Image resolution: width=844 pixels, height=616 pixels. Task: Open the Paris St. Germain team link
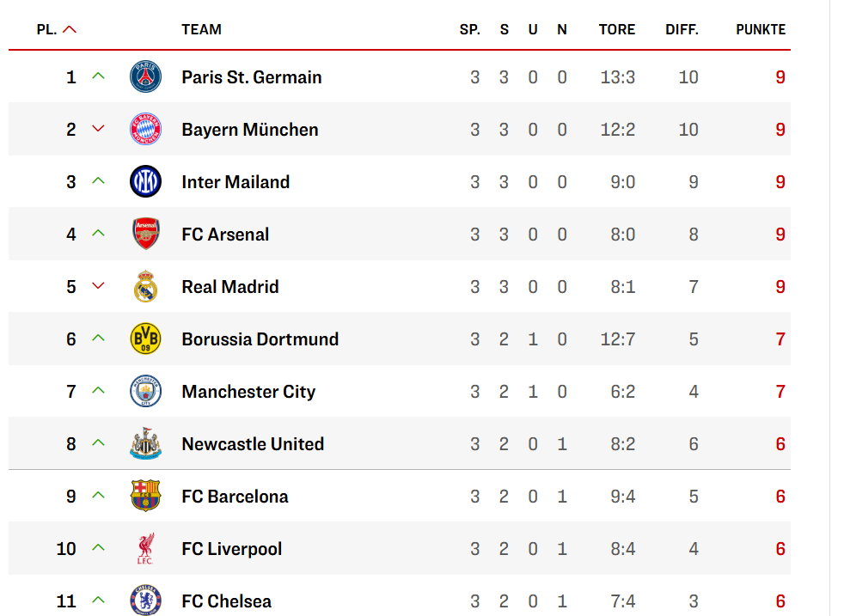pos(252,77)
